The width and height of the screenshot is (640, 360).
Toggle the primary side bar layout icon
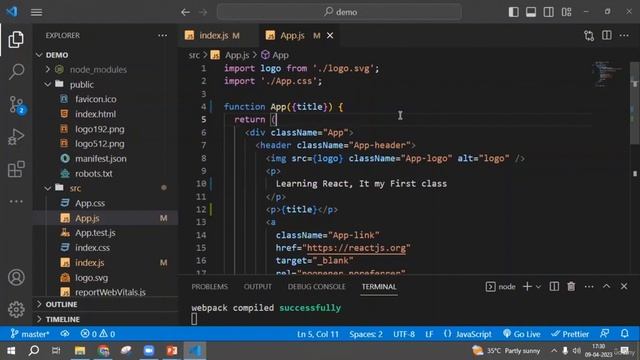tap(513, 12)
